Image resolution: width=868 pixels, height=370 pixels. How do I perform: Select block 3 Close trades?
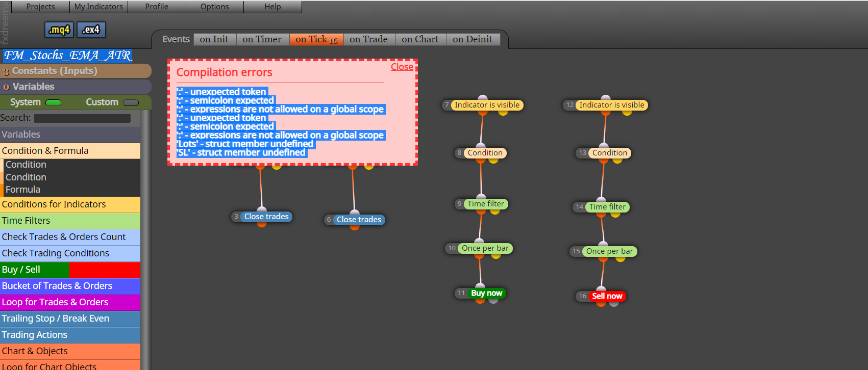point(266,217)
